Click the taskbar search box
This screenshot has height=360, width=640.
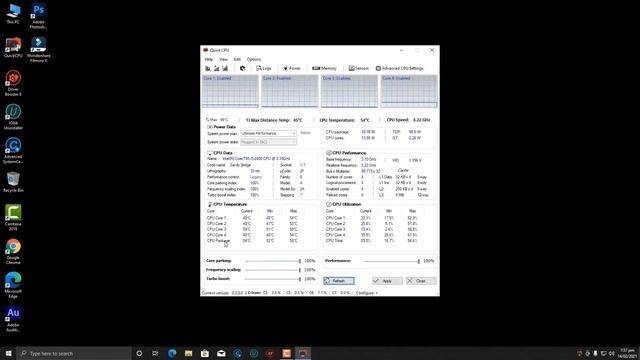(75, 353)
